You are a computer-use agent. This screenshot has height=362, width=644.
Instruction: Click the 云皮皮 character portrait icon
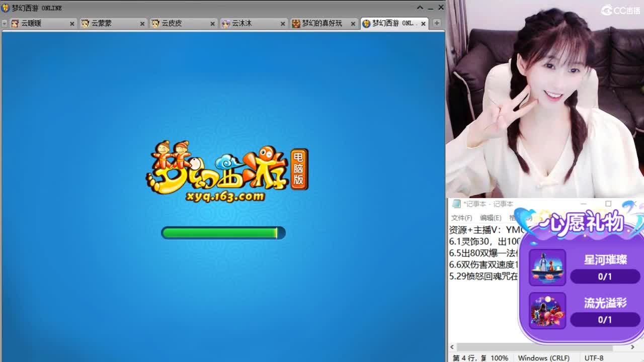(155, 23)
